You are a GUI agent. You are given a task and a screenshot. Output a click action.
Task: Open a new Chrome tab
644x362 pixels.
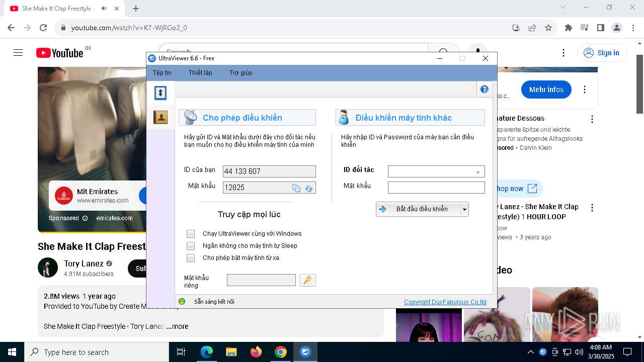(136, 9)
